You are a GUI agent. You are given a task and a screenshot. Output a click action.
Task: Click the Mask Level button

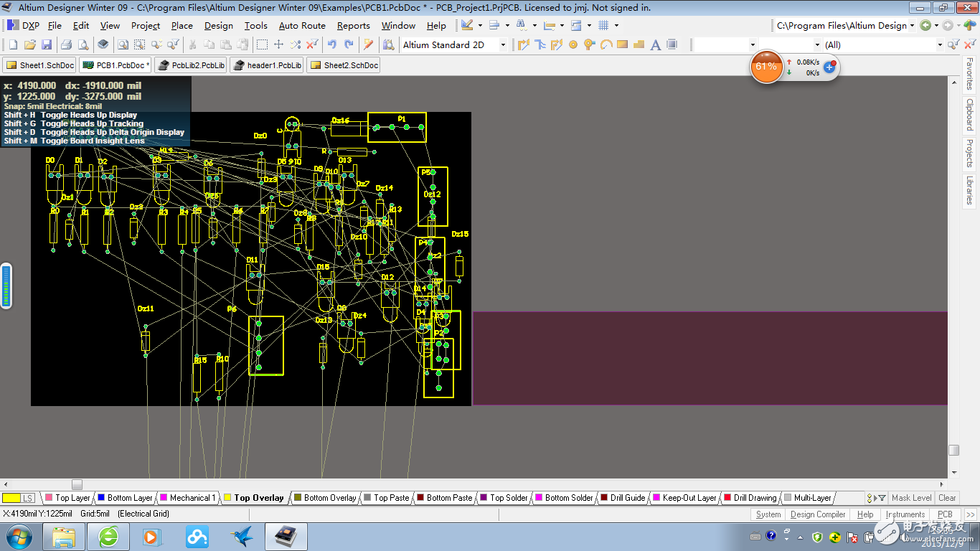click(x=911, y=497)
